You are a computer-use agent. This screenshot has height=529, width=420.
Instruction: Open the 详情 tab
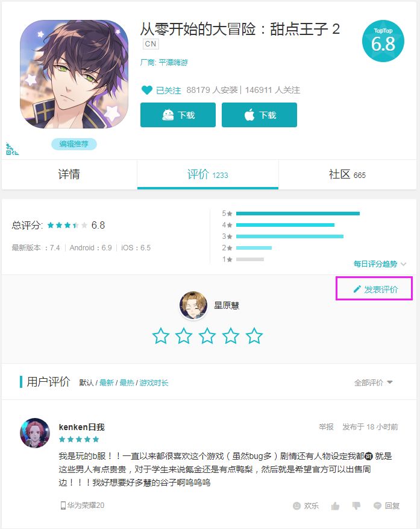69,174
